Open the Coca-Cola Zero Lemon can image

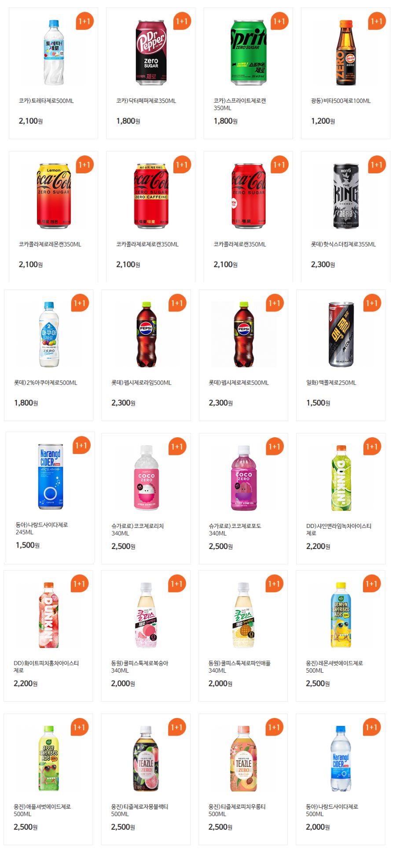pos(54,196)
